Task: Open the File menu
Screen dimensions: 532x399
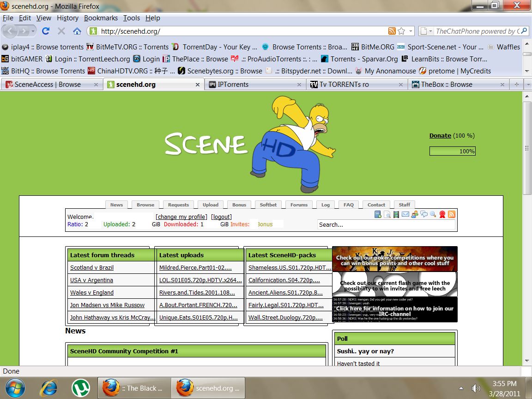Action: [x=8, y=18]
